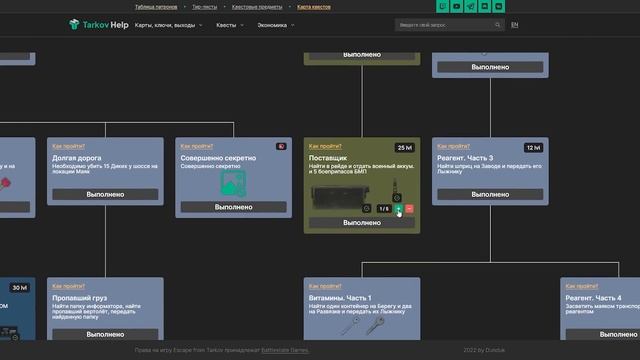Toggle Выполнено on the Совершенно секретно quest

tap(233, 207)
